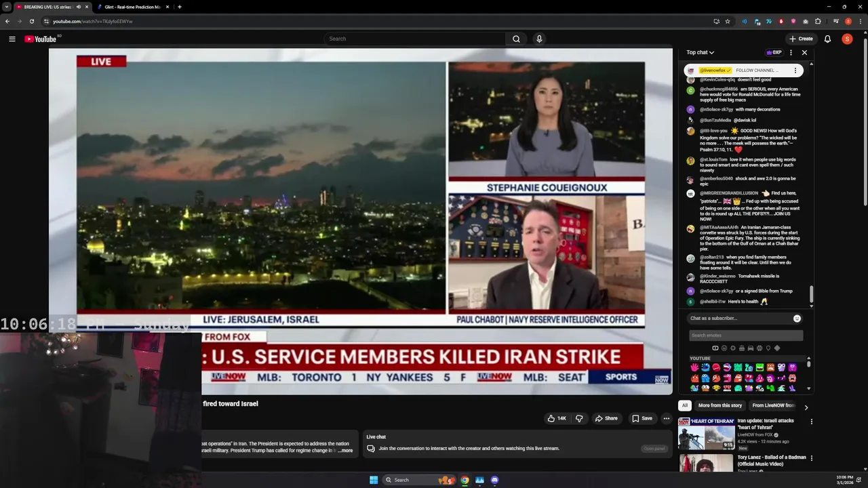Image resolution: width=868 pixels, height=488 pixels.
Task: Open the three-dot more actions under the video
Action: [x=666, y=418]
